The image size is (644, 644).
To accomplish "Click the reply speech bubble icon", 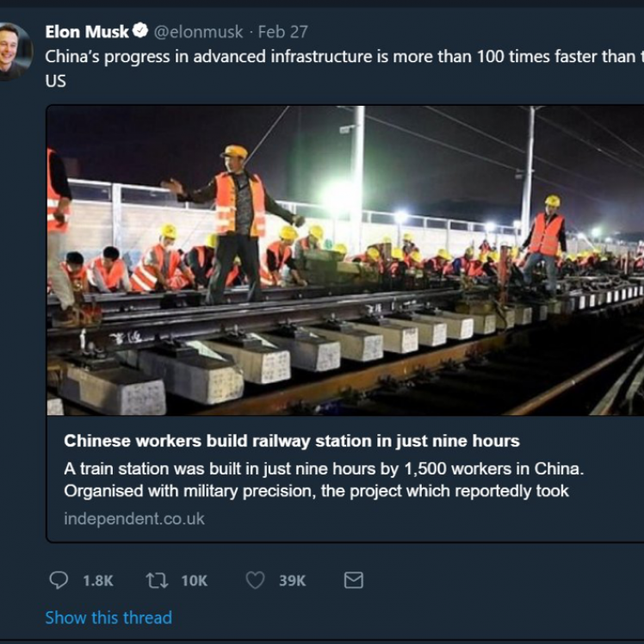I will [x=59, y=580].
